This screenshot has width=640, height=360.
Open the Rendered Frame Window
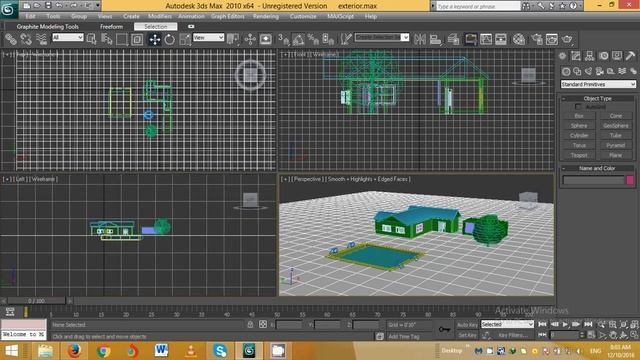(x=552, y=39)
